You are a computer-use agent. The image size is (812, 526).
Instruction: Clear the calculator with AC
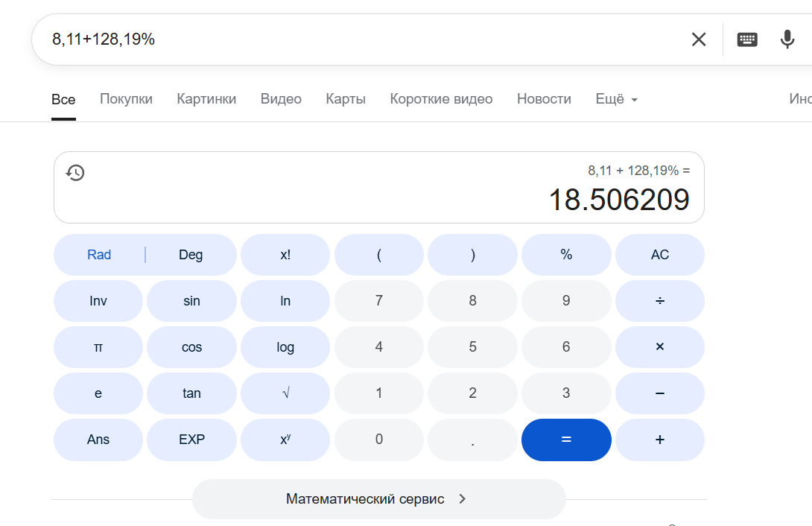[x=660, y=255]
